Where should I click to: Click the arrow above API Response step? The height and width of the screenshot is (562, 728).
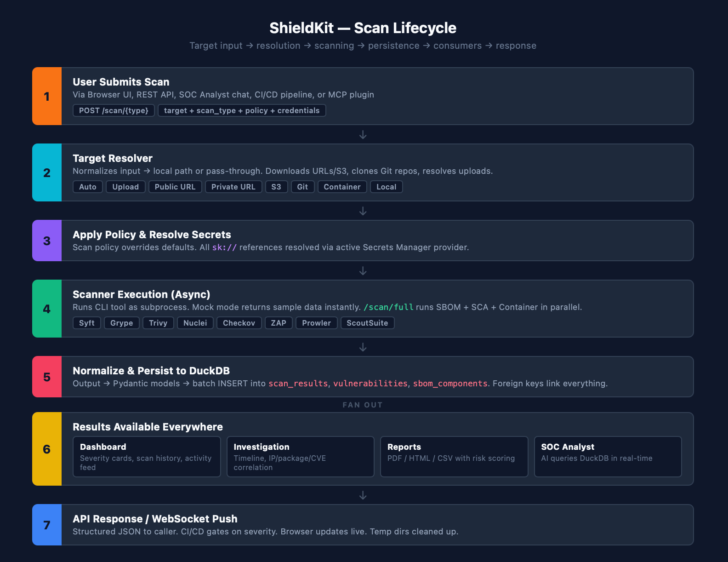point(363,495)
